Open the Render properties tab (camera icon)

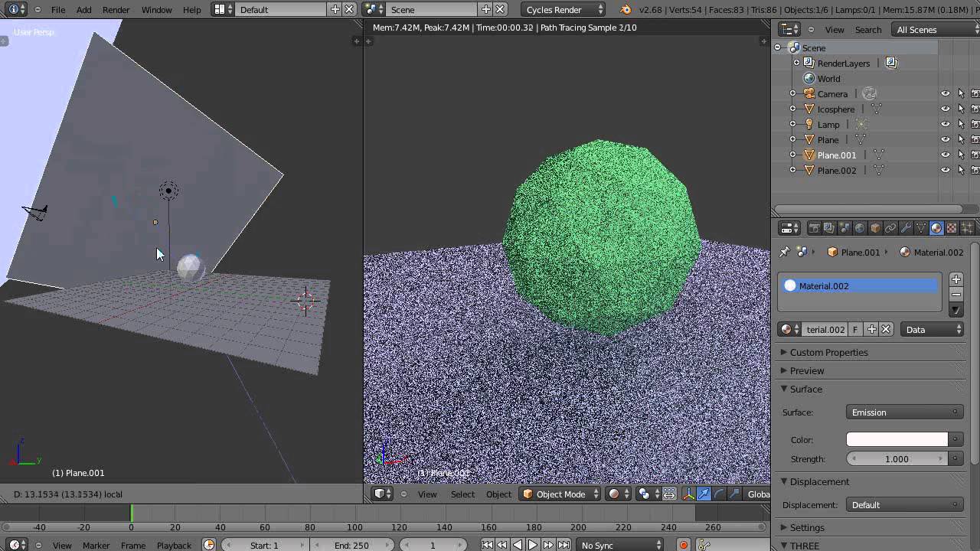click(x=814, y=228)
